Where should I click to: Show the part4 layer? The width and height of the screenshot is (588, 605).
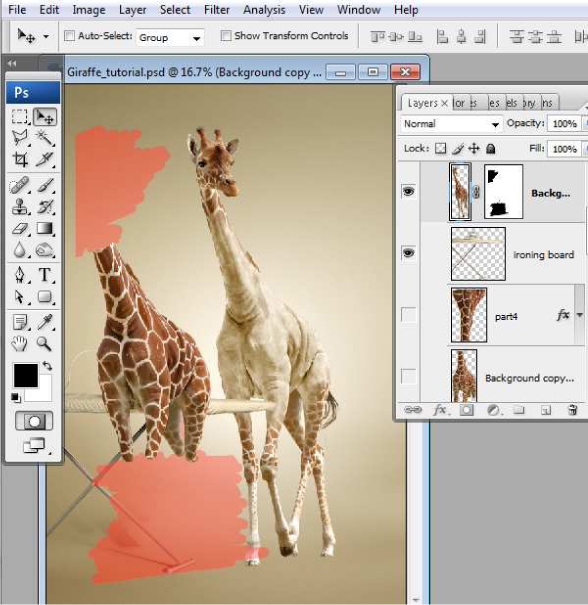tap(409, 315)
